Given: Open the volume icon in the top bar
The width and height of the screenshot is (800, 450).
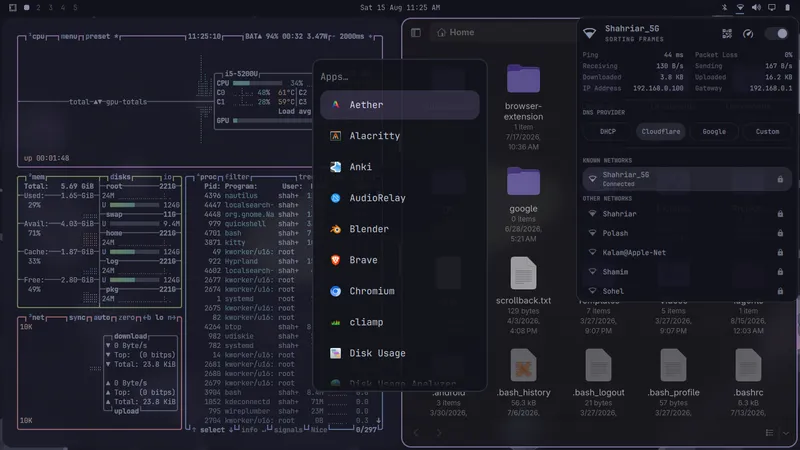Looking at the screenshot, I should pyautogui.click(x=756, y=8).
